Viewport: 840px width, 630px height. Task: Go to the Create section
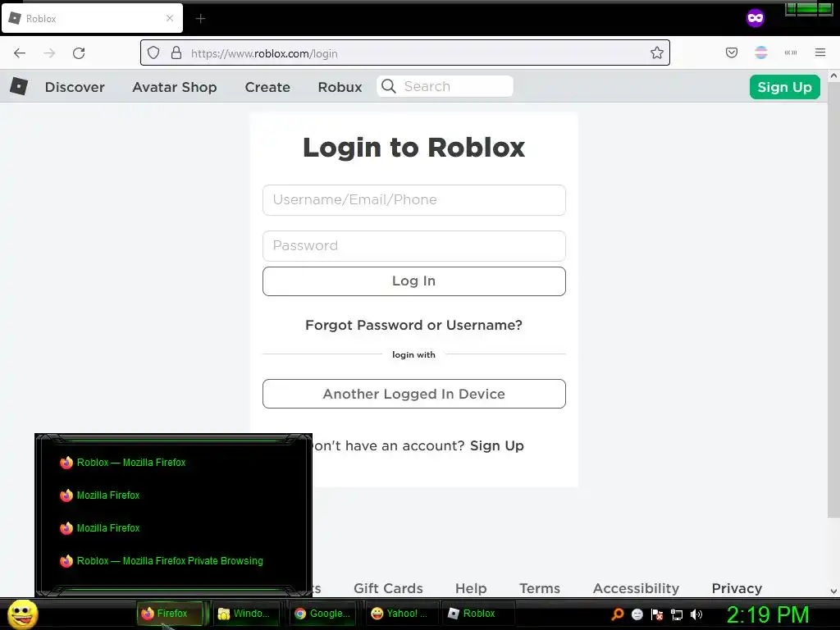tap(267, 87)
